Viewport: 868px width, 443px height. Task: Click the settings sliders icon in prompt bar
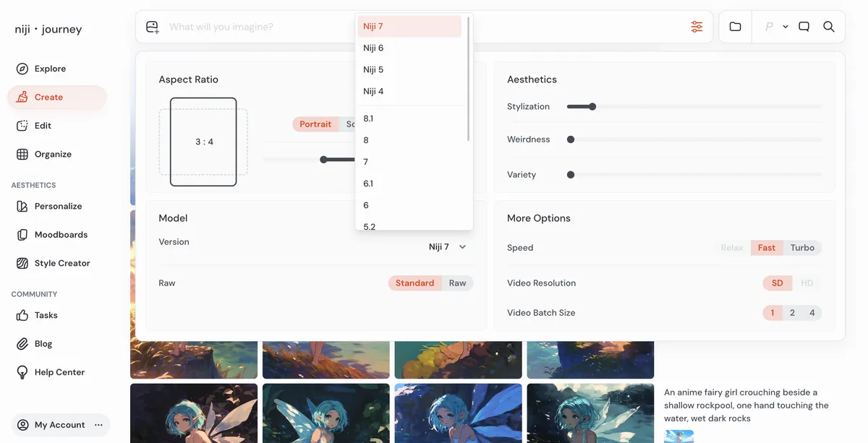[697, 27]
